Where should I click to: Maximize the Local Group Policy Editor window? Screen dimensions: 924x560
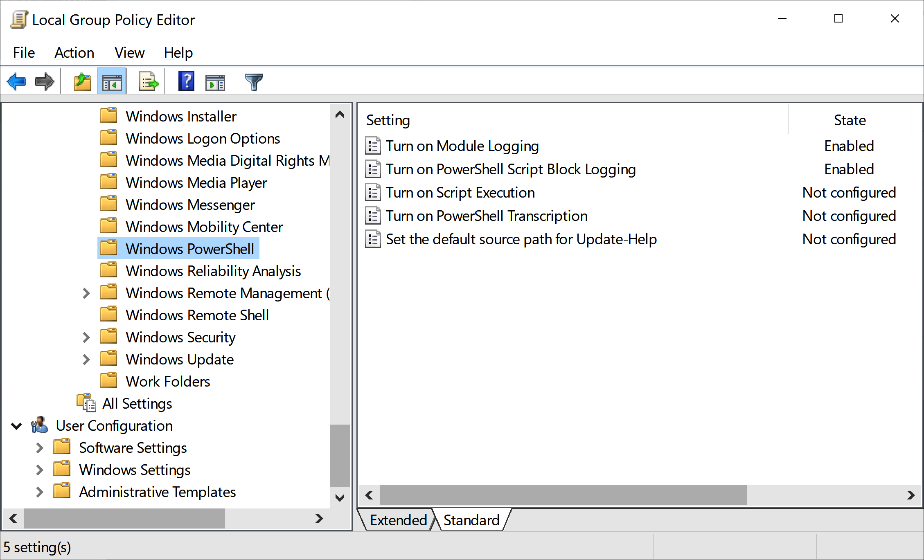(x=838, y=19)
